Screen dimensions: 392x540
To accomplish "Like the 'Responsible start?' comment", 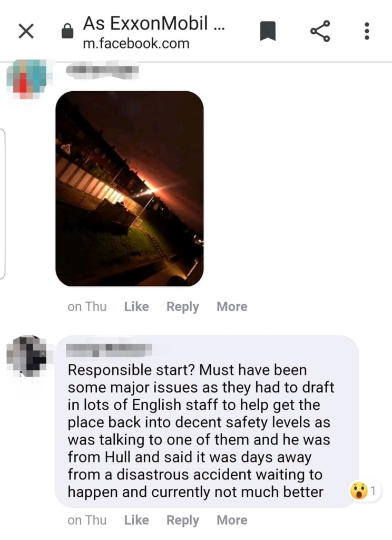I will pyautogui.click(x=136, y=520).
